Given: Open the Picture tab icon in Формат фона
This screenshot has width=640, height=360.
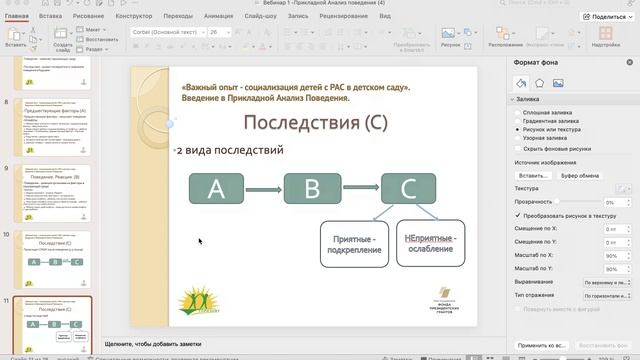Looking at the screenshot, I should coord(558,83).
